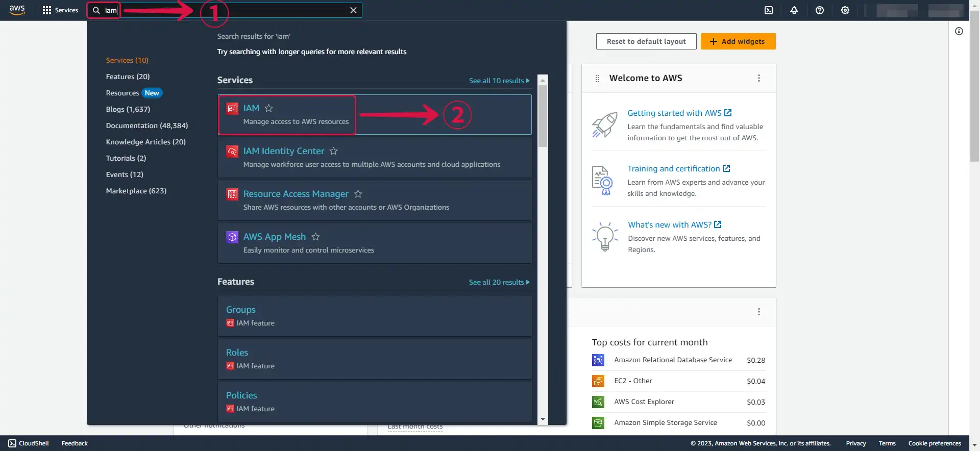Select Resources New filter
980x451 pixels.
pyautogui.click(x=134, y=93)
